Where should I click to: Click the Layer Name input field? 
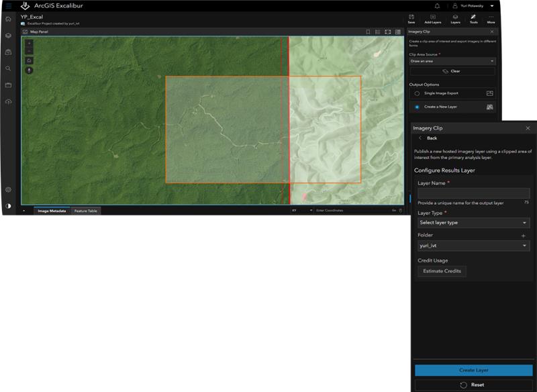tap(473, 193)
